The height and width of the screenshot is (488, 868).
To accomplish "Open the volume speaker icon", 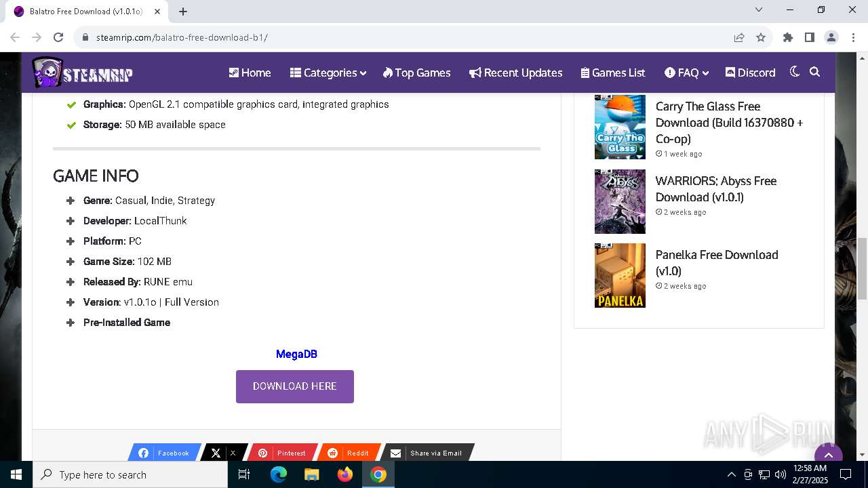I will pyautogui.click(x=780, y=474).
